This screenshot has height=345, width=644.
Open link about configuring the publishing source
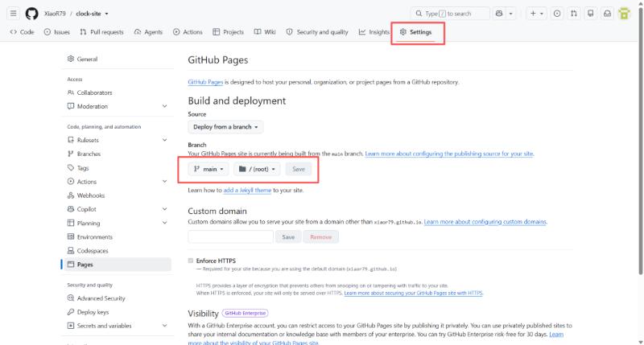[x=449, y=154]
